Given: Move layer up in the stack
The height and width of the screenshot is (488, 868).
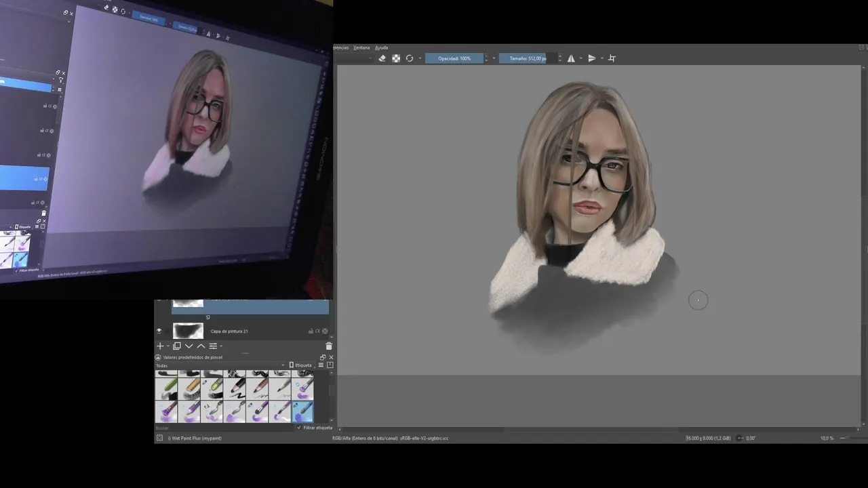Looking at the screenshot, I should pyautogui.click(x=201, y=346).
